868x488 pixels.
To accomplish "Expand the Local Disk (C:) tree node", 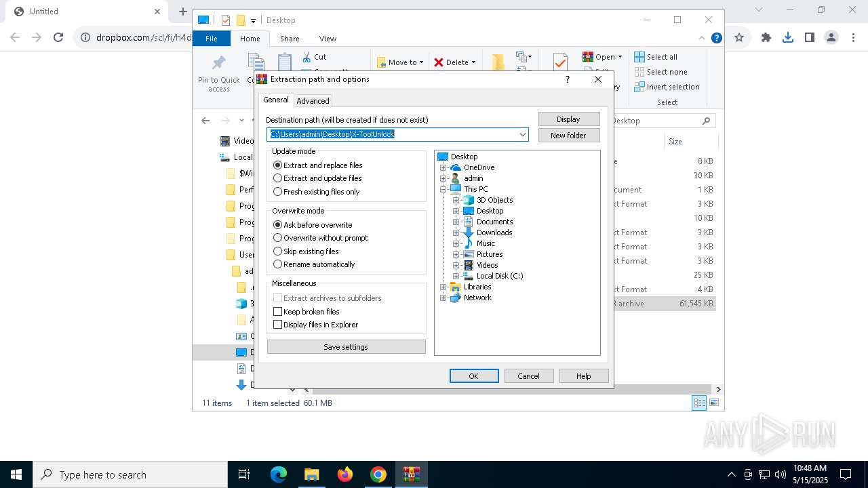I will [x=456, y=276].
